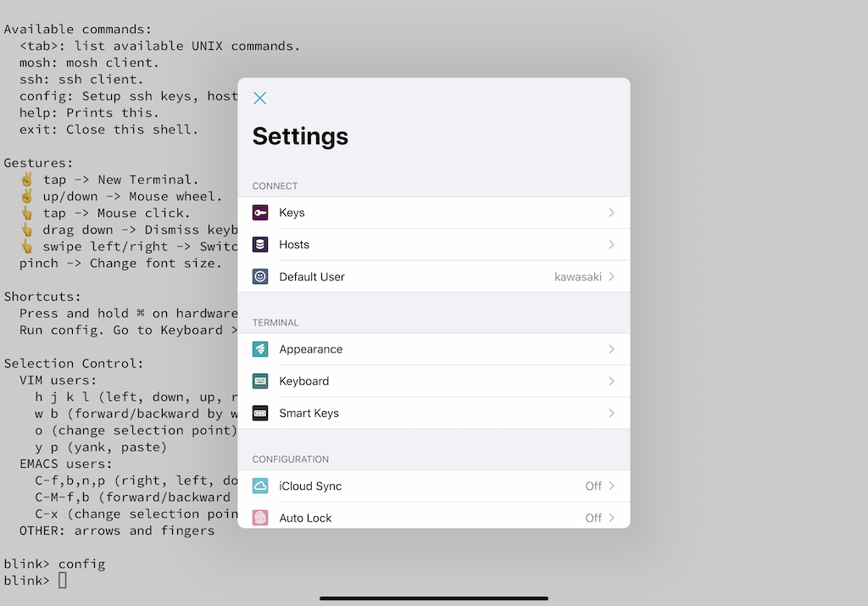Click the Auto Lock fingerprint icon

[x=260, y=518]
